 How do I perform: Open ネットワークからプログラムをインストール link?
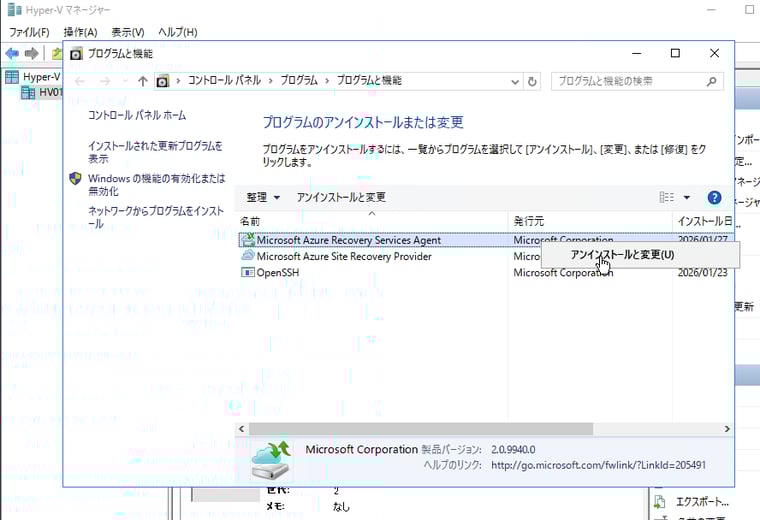pyautogui.click(x=156, y=217)
